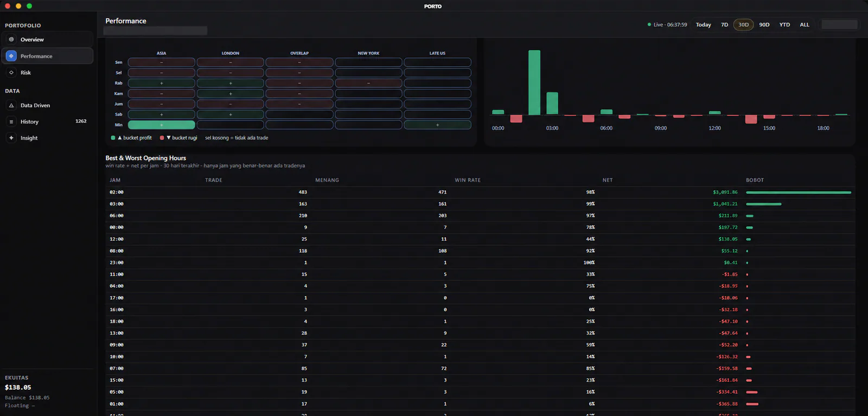The width and height of the screenshot is (868, 416).
Task: Click the 02:00 row weight bar
Action: point(799,192)
